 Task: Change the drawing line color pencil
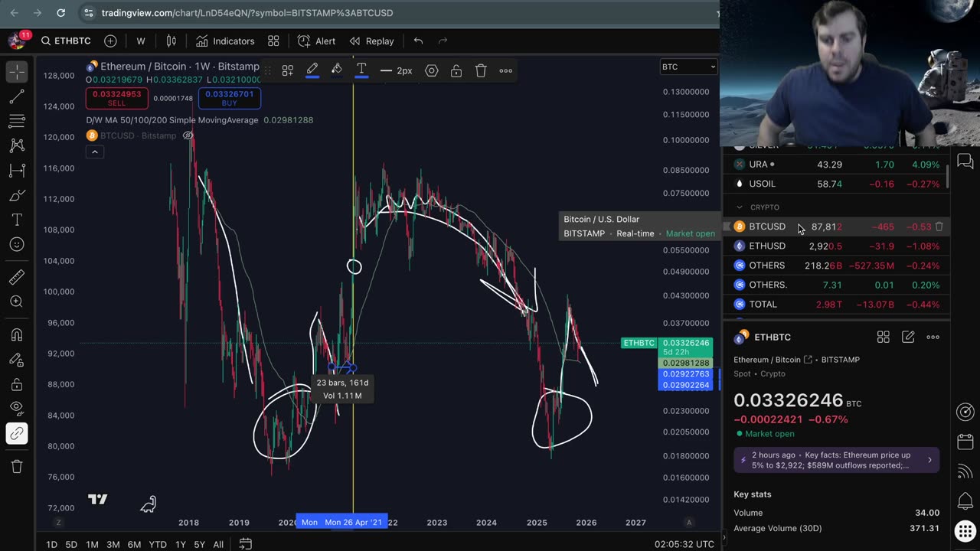(x=312, y=70)
